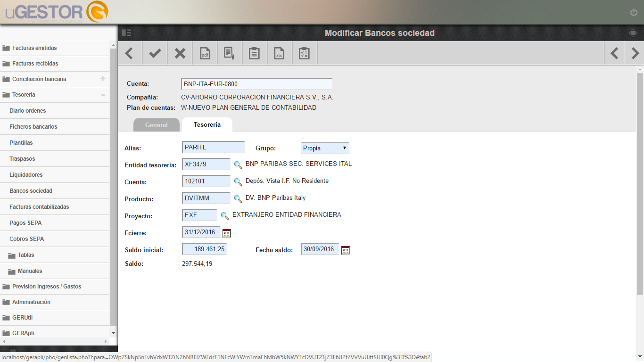644x362 pixels.
Task: Open Pagos SEPA menu item
Action: pyautogui.click(x=25, y=223)
